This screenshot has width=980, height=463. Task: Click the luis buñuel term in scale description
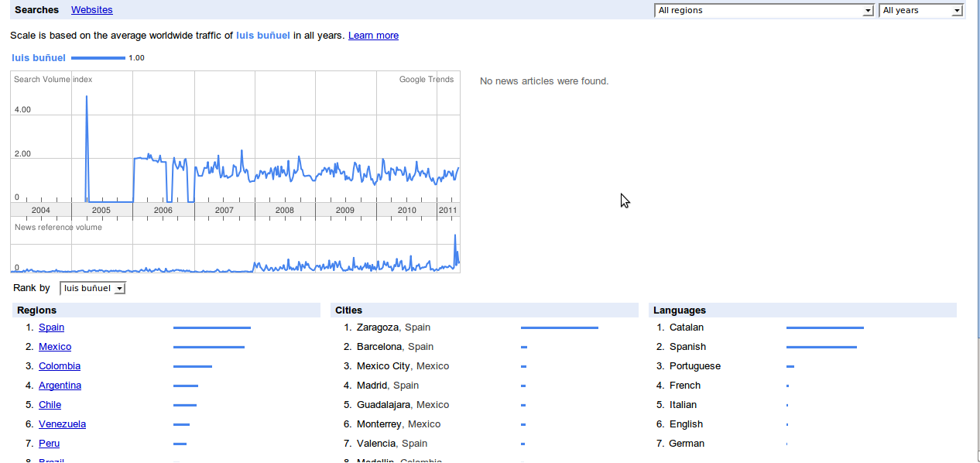tap(263, 36)
